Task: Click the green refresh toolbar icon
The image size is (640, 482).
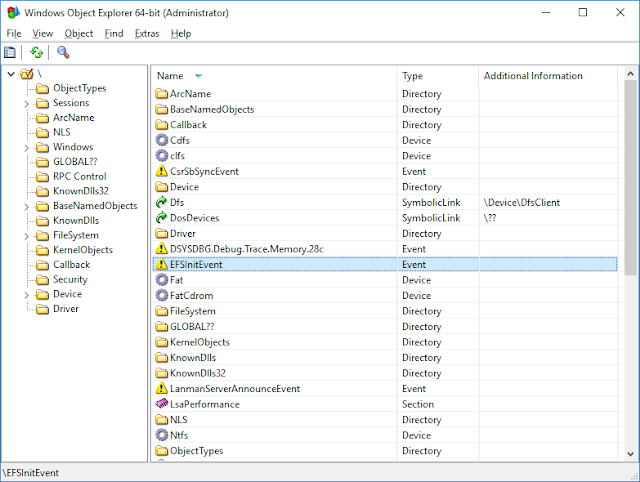Action: point(36,52)
